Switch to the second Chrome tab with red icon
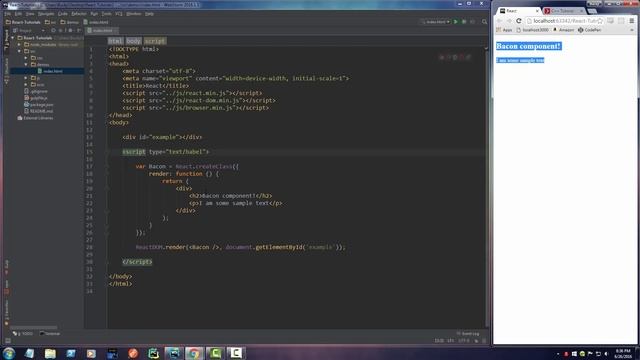Screen dimensions: 640x360 564,11
